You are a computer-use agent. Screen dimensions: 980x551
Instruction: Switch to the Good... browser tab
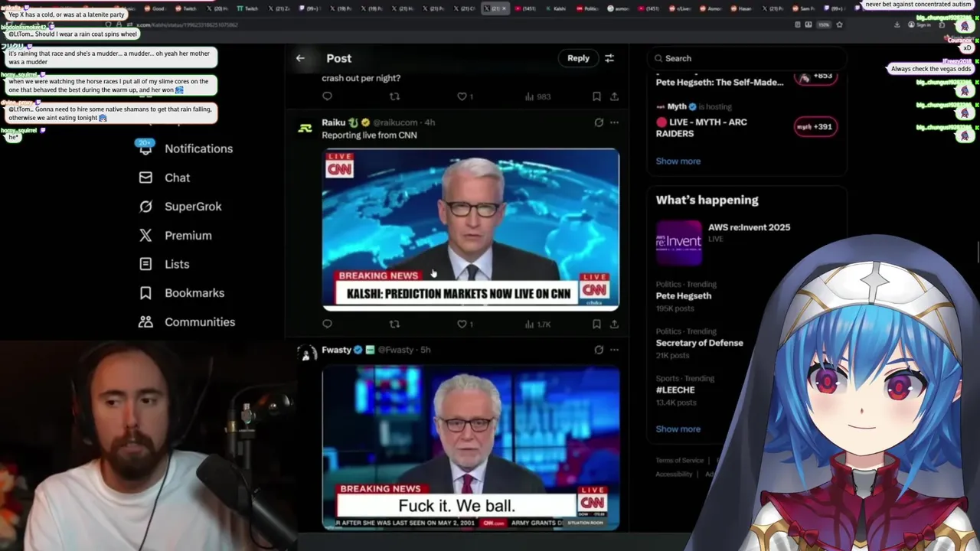coord(158,8)
